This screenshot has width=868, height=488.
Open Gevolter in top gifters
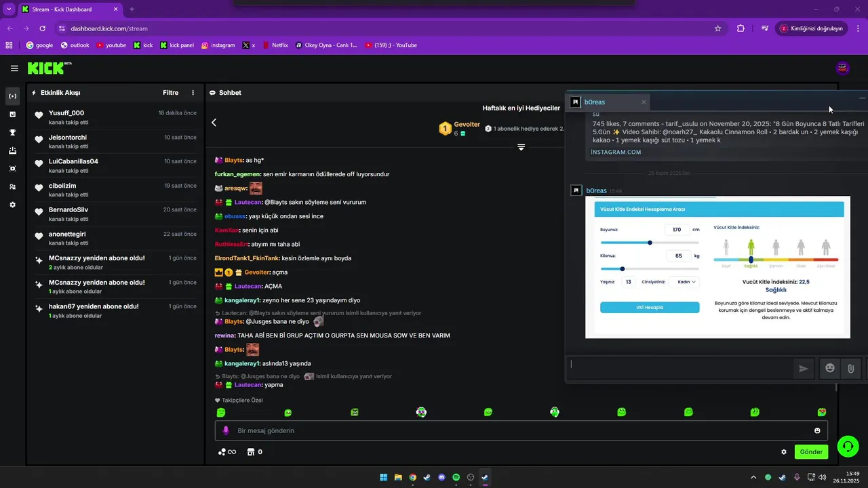click(467, 125)
